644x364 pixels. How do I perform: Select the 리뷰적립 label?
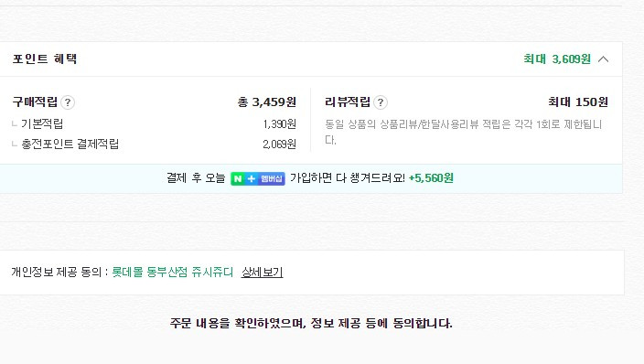point(348,102)
